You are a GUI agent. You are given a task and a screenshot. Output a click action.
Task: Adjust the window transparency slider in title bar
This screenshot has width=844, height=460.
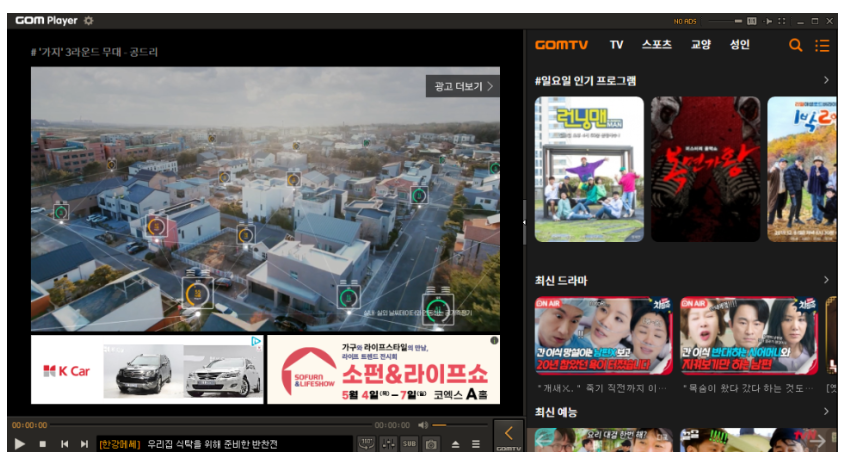tap(725, 21)
